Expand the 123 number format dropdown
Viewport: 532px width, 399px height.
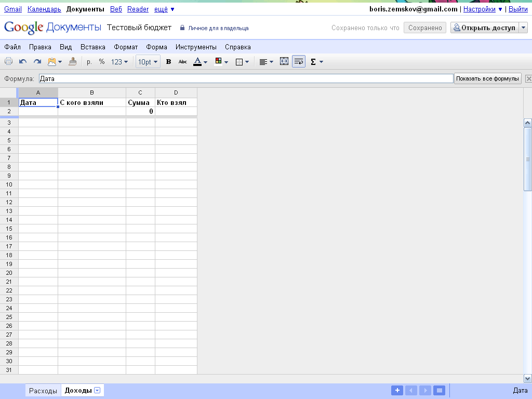coord(119,62)
